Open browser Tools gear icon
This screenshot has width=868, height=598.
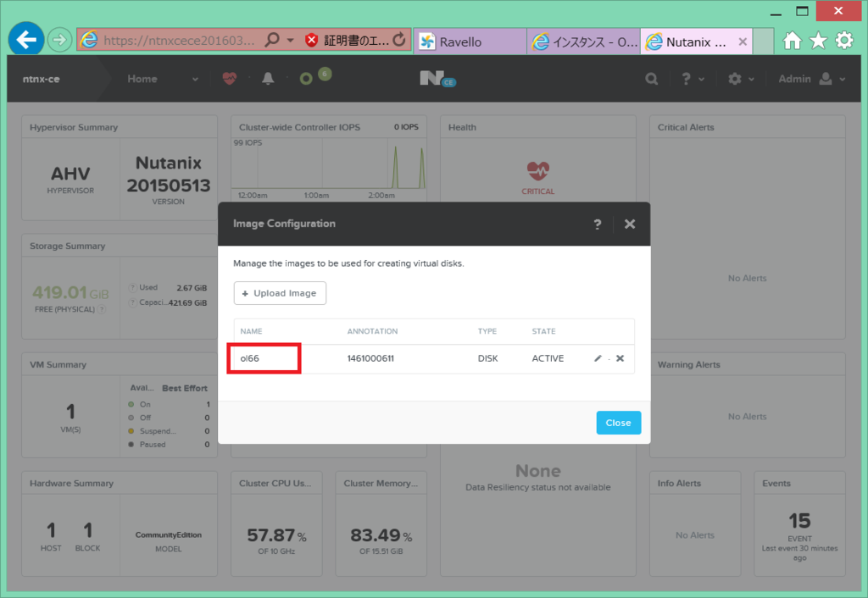[844, 41]
